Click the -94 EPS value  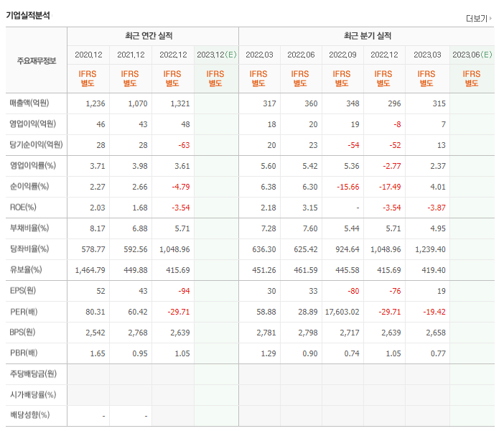point(185,291)
